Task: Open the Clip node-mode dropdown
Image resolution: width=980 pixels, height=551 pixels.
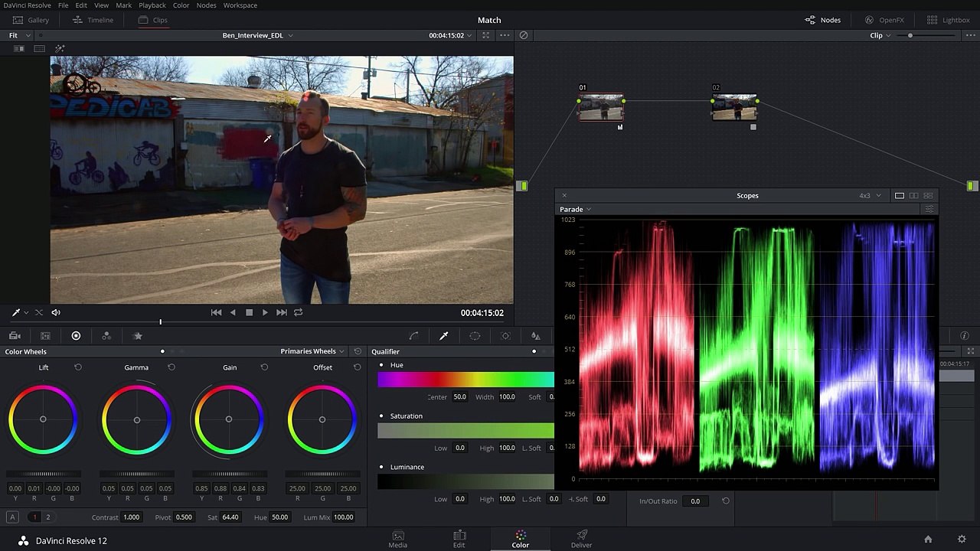Action: coord(880,35)
